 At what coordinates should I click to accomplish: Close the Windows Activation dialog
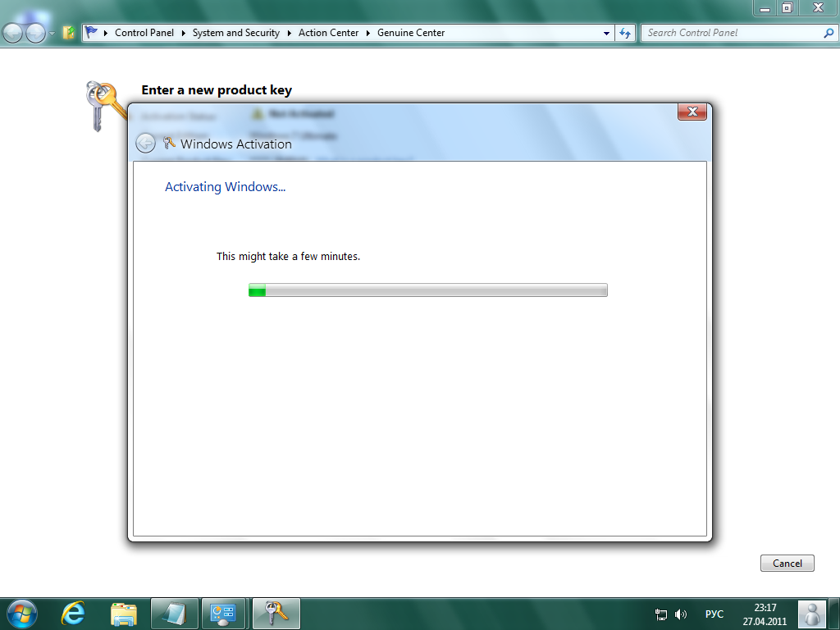[692, 112]
